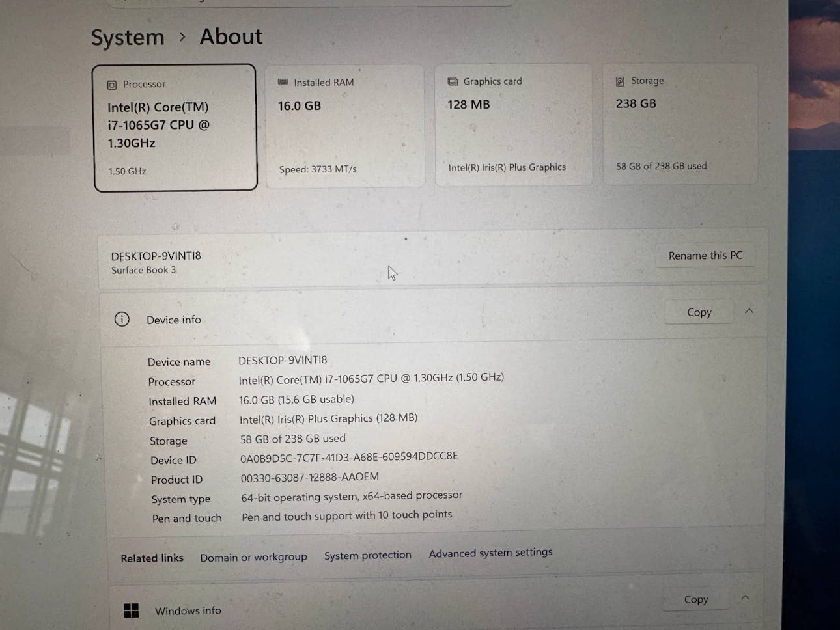Image resolution: width=840 pixels, height=630 pixels.
Task: Copy the Windows info details
Action: click(x=696, y=599)
